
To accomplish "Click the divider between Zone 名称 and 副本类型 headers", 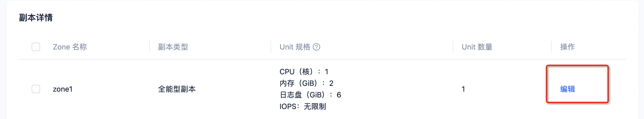I will coord(150,47).
